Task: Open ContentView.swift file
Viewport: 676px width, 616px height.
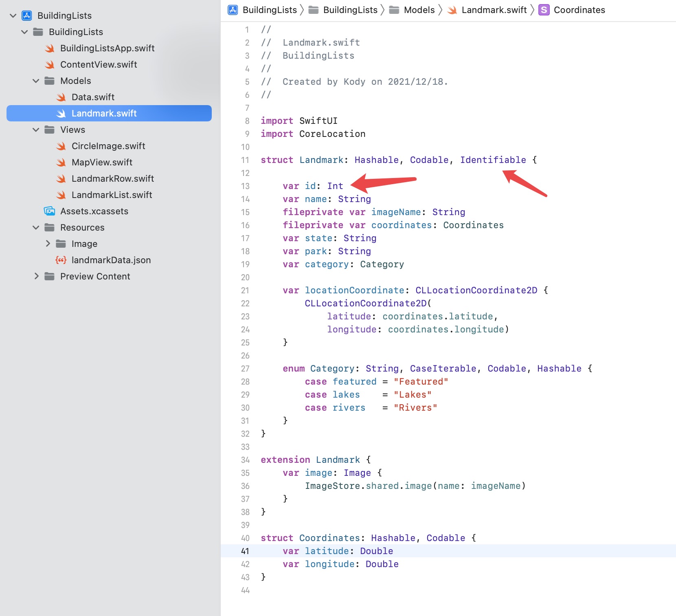Action: 99,64
